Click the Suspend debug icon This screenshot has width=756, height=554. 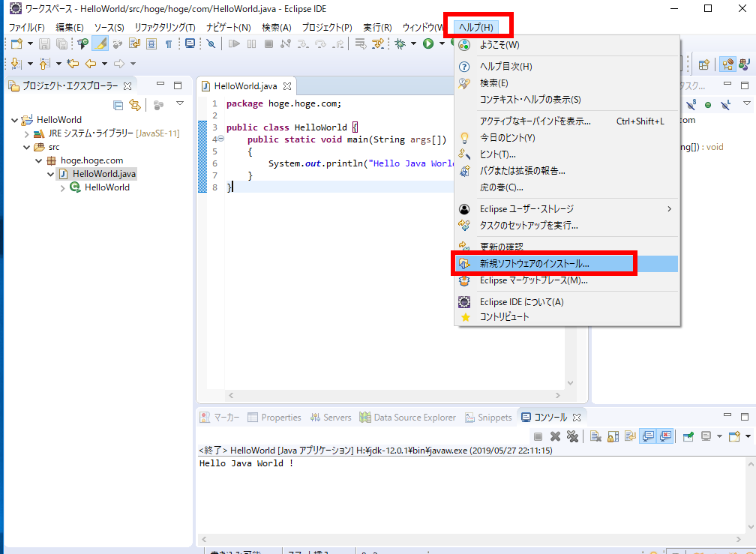(x=252, y=43)
